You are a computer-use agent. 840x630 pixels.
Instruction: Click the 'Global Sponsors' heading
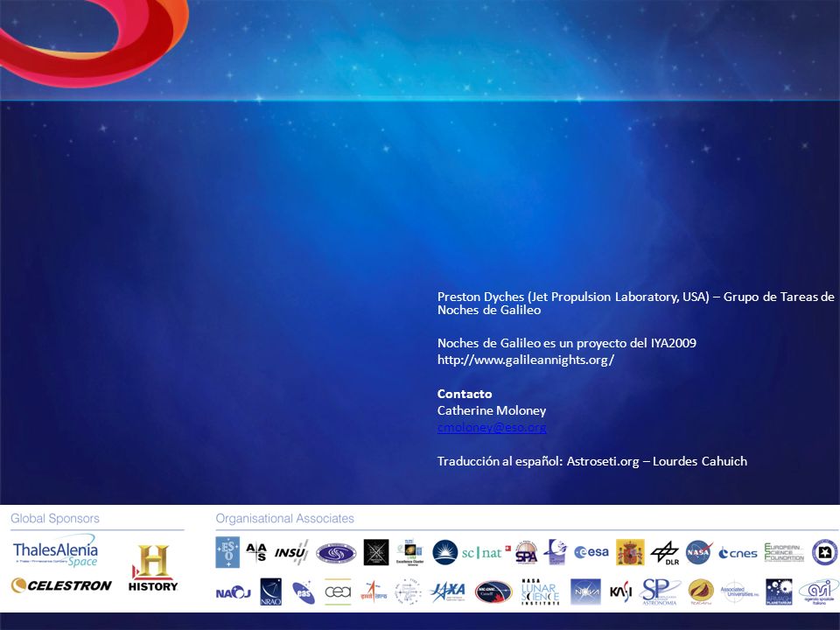(x=55, y=519)
